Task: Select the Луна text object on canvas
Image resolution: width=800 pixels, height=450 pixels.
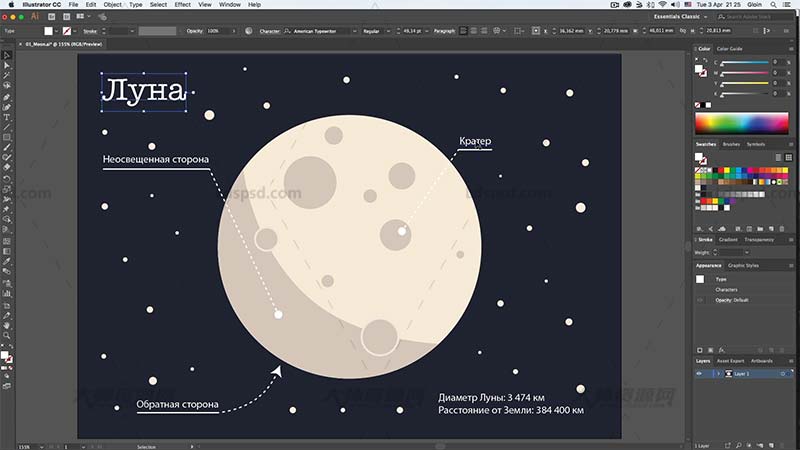Action: [143, 92]
